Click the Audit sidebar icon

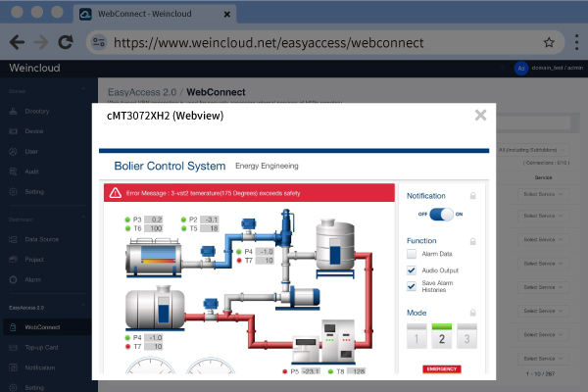point(13,171)
